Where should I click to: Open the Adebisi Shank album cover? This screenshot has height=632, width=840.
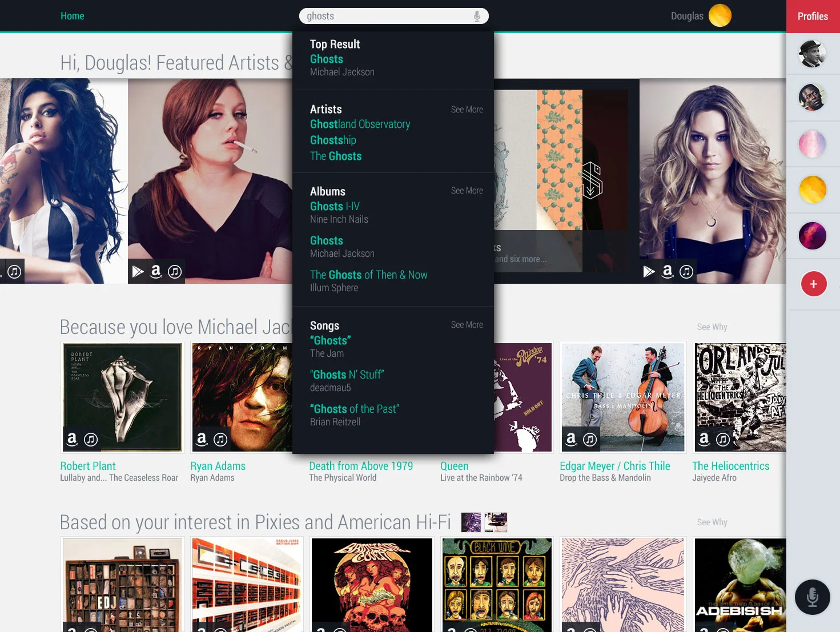click(740, 585)
